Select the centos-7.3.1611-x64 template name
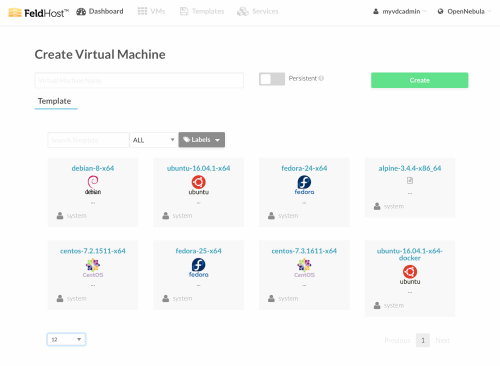500x366 pixels. coord(304,251)
